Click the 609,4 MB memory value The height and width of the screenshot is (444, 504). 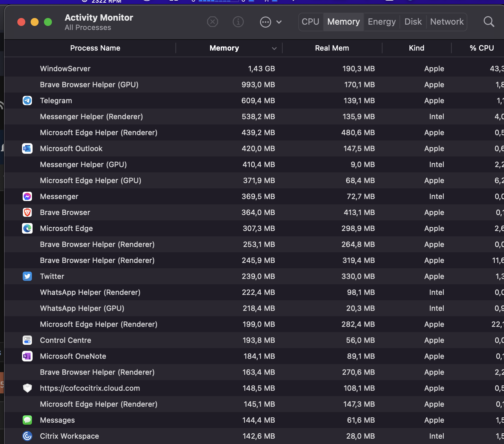[x=258, y=101]
